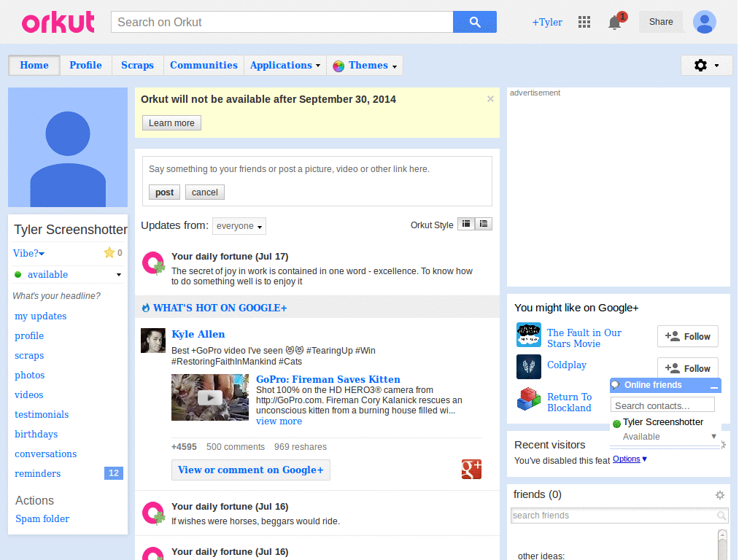Image resolution: width=747 pixels, height=560 pixels.
Task: Click the large profile picture
Action: [x=68, y=147]
